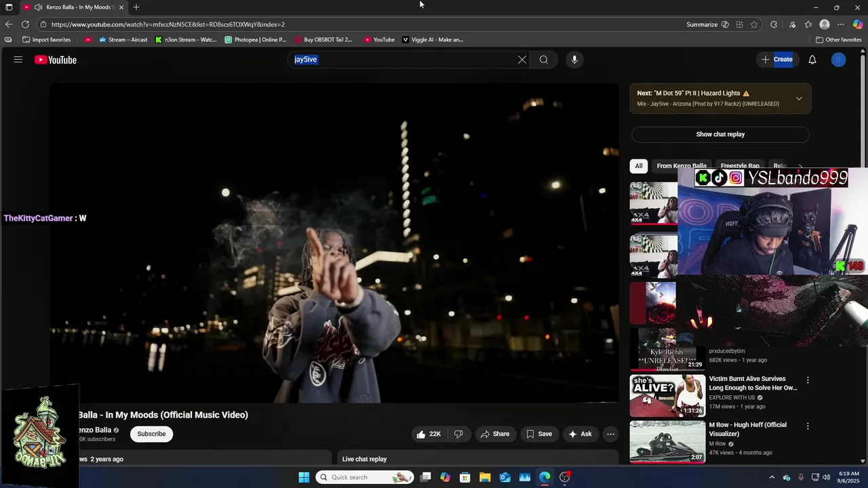Image resolution: width=868 pixels, height=488 pixels.
Task: Subscribe to Kenzo Balla
Action: [x=151, y=434]
